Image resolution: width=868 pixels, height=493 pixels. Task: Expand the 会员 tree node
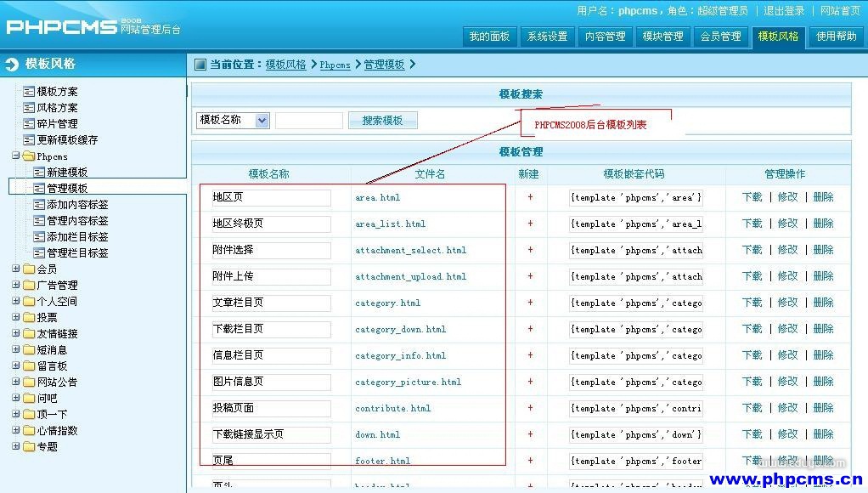[15, 269]
